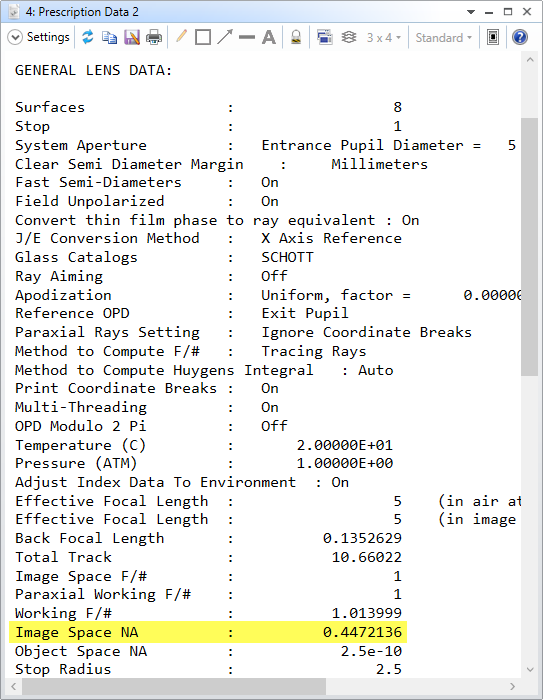Click the clone window icon
543x700 pixels.
point(325,37)
